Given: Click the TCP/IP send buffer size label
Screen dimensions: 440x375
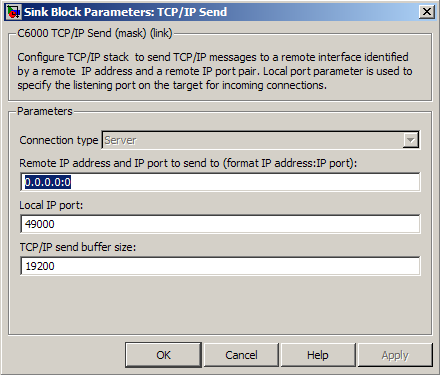Looking at the screenshot, I should point(78,247).
